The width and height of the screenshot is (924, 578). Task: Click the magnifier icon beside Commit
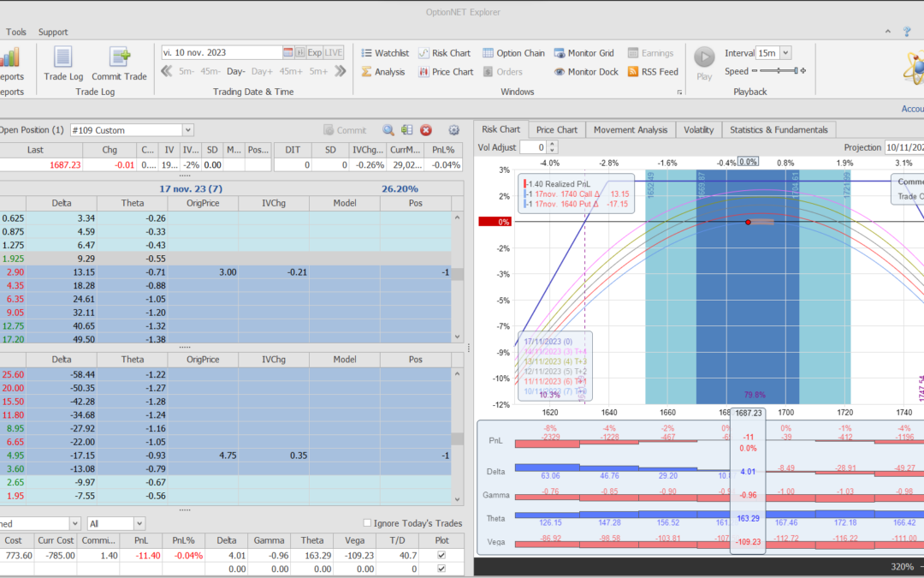click(x=388, y=130)
